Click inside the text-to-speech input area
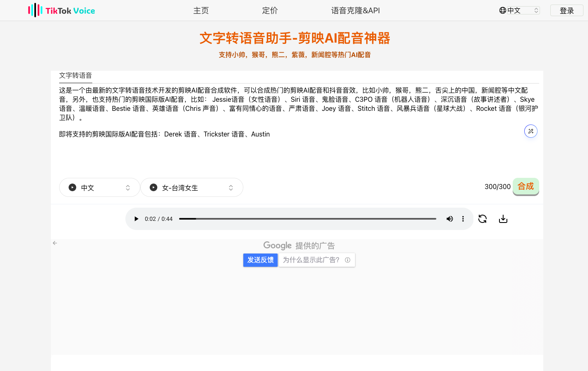 [x=299, y=128]
